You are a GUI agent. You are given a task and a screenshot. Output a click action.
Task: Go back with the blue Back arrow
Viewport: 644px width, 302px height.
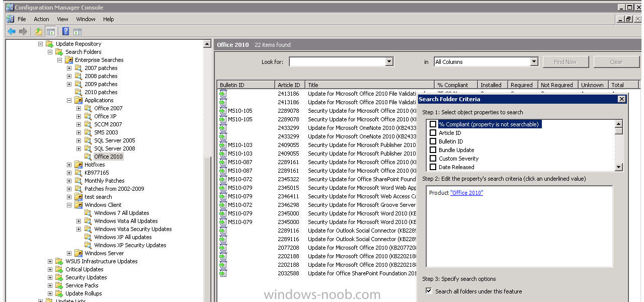tap(11, 31)
